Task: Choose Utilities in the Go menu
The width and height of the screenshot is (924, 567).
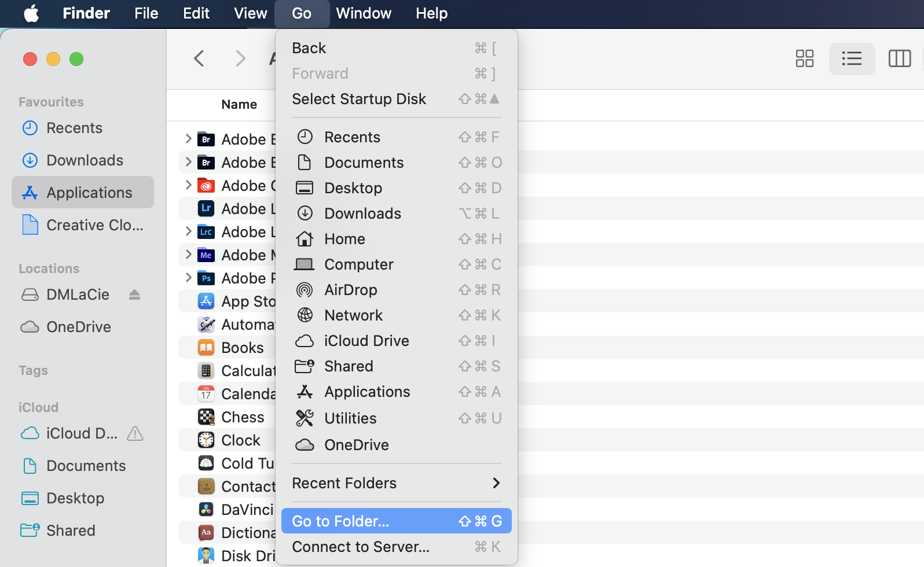Action: coord(397,418)
